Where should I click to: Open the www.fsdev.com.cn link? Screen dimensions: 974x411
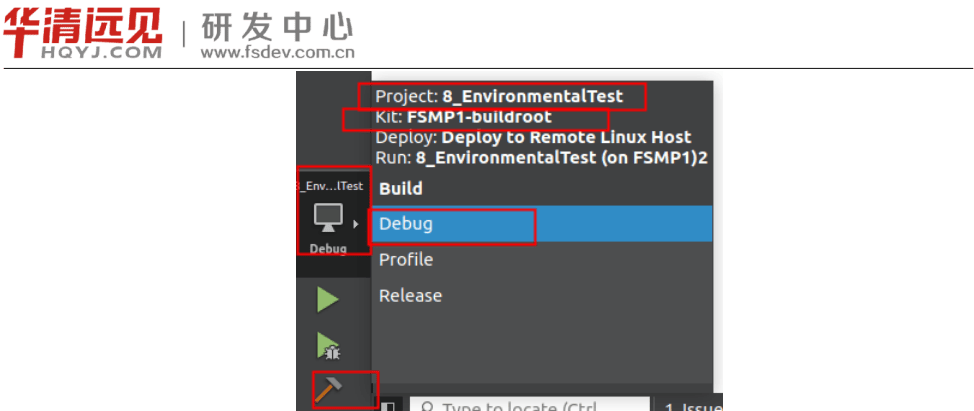click(x=277, y=53)
